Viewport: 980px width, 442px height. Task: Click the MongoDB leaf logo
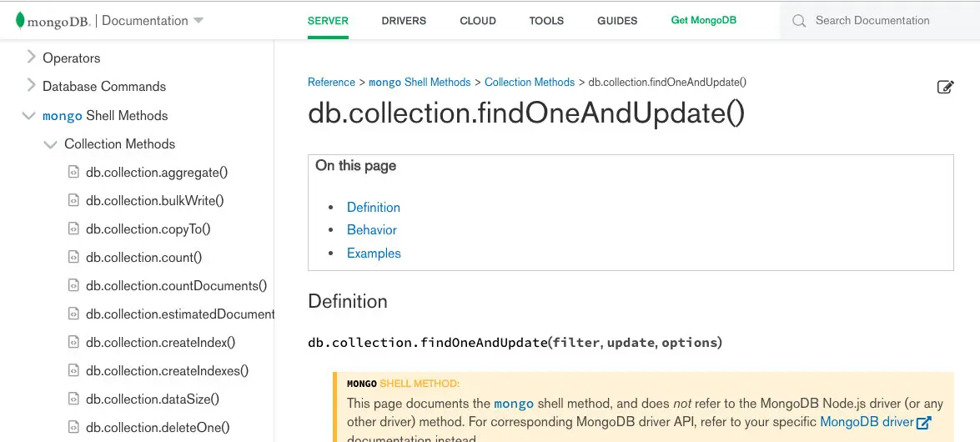[21, 21]
